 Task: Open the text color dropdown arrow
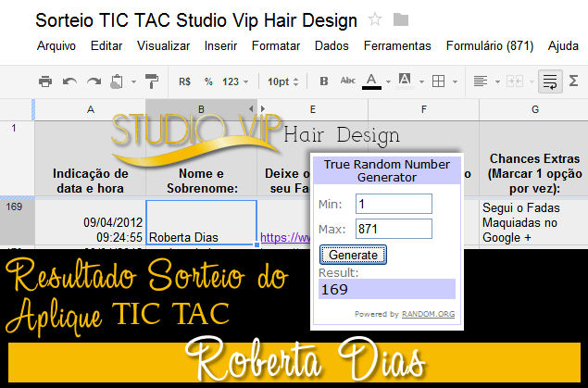click(388, 81)
